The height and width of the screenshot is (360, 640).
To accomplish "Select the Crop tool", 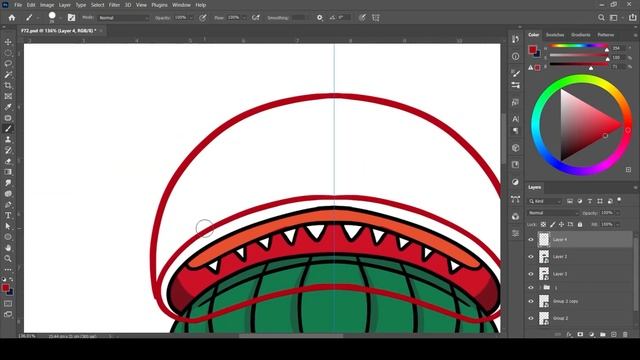I will click(x=8, y=85).
